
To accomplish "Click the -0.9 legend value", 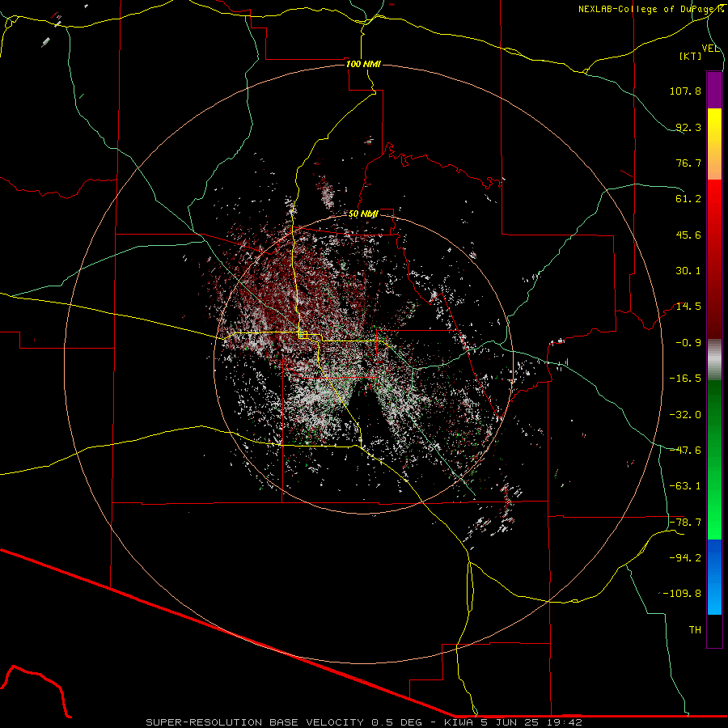I will [x=688, y=343].
